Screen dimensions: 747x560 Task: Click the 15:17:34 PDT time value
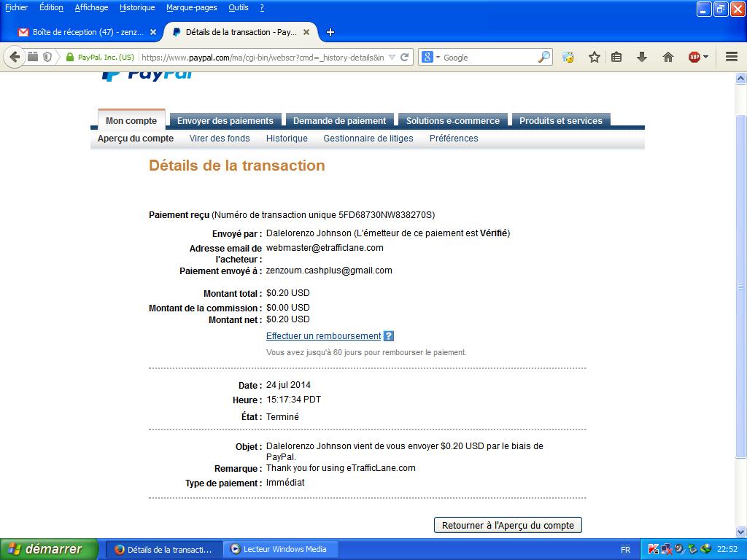[x=293, y=399]
